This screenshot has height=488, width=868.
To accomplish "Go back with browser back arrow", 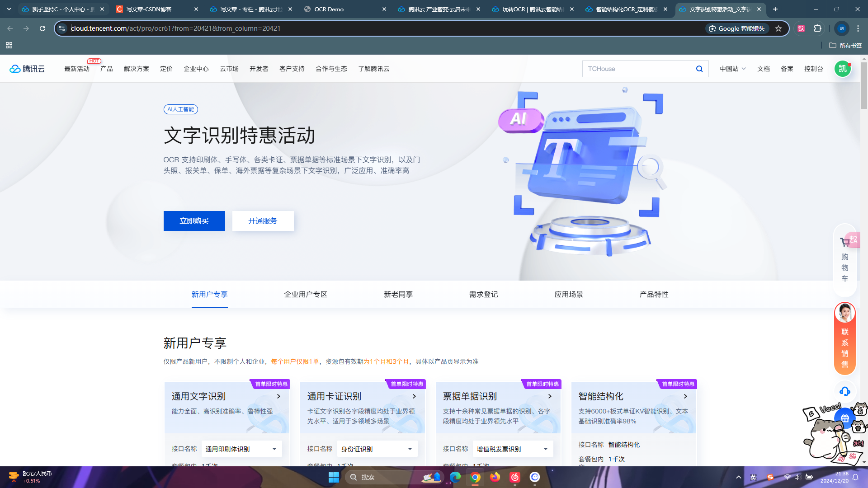I will point(10,28).
